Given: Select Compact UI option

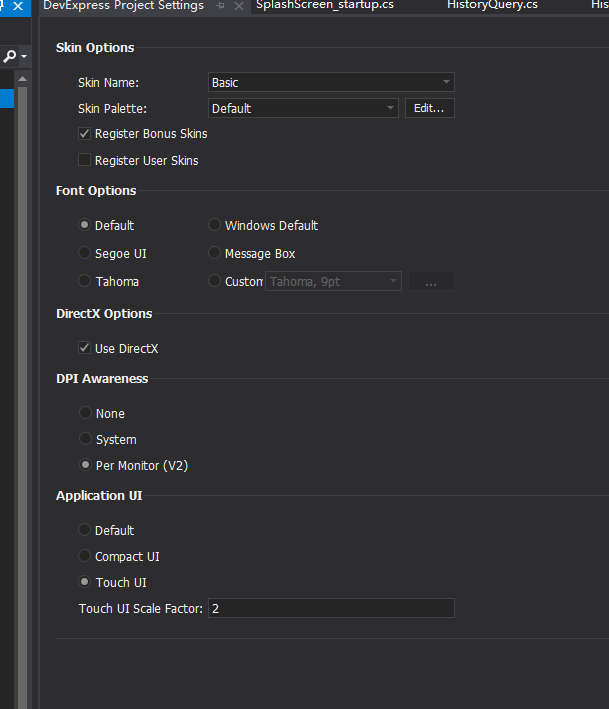Looking at the screenshot, I should coord(85,556).
